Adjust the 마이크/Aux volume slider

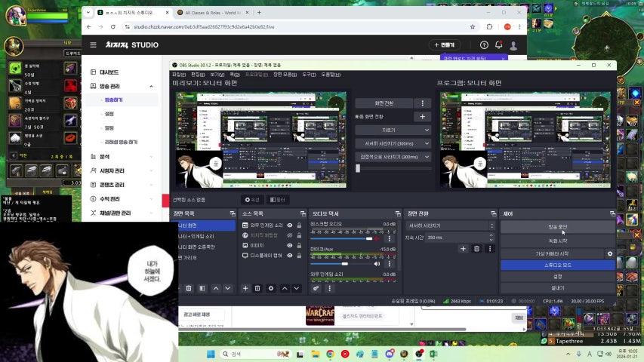(345, 264)
